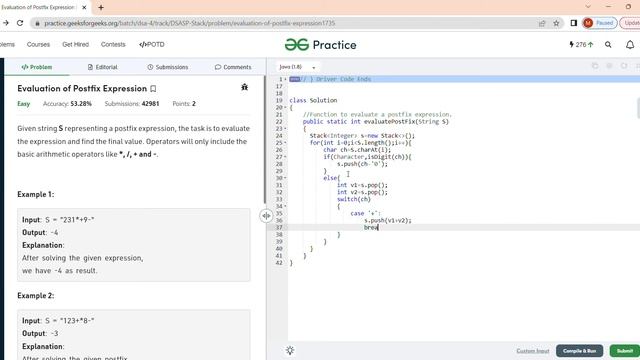Open the Contests menu

[x=113, y=44]
